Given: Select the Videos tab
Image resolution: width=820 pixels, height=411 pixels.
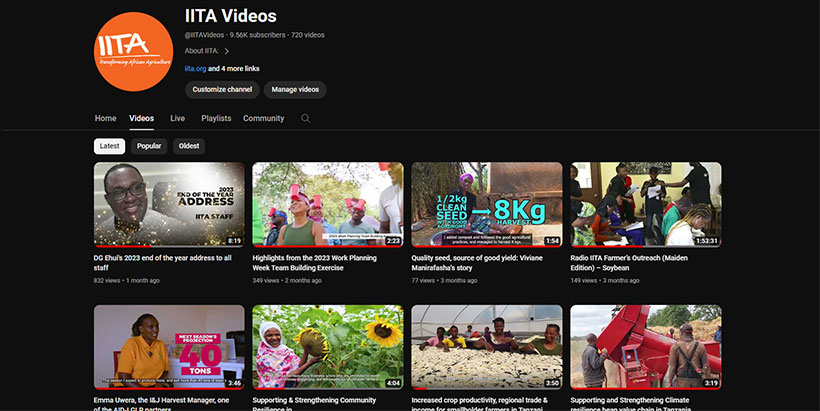Looking at the screenshot, I should [141, 119].
